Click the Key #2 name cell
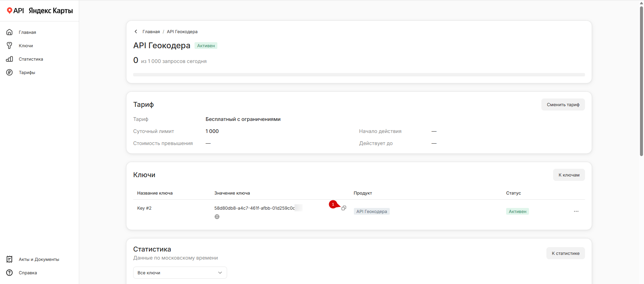Viewport: 644px width, 284px height. (144, 208)
